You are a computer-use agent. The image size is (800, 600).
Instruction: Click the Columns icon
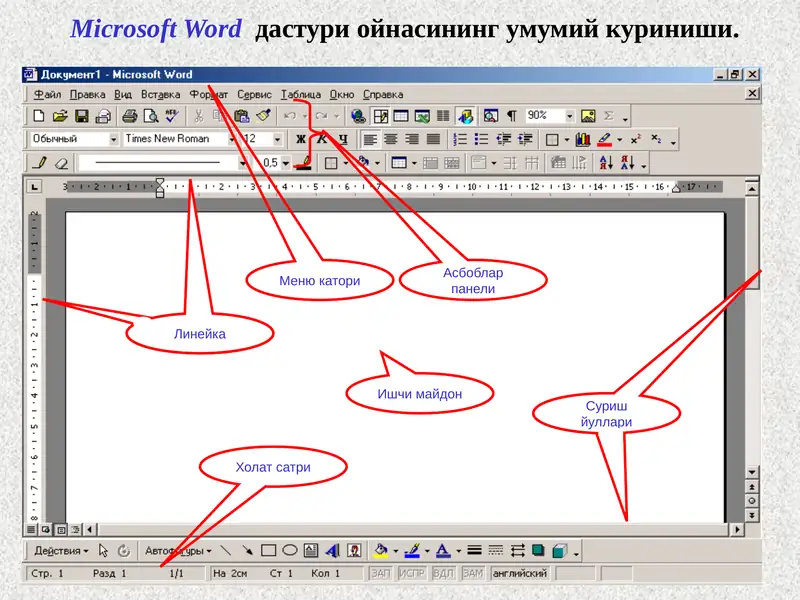pos(443,116)
